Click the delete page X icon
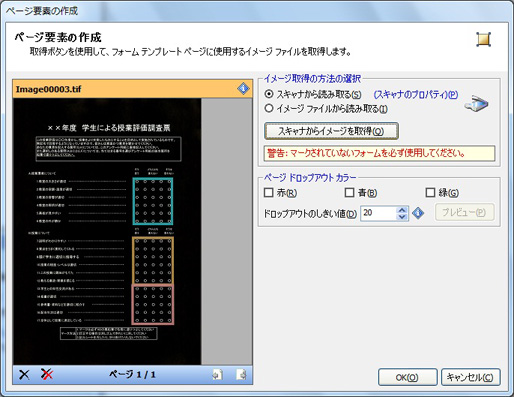The image size is (514, 397). [24, 375]
